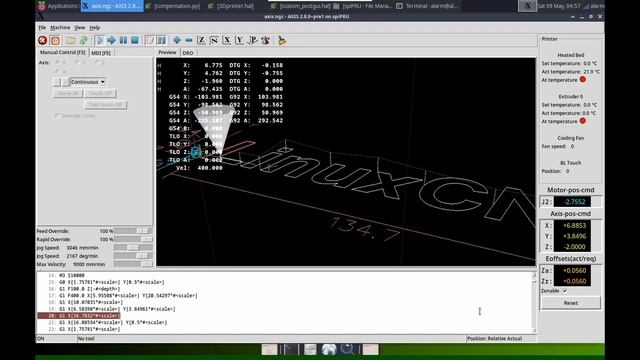The image size is (640, 360).
Task: Switch to compensation.py taskbar window
Action: pyautogui.click(x=173, y=6)
